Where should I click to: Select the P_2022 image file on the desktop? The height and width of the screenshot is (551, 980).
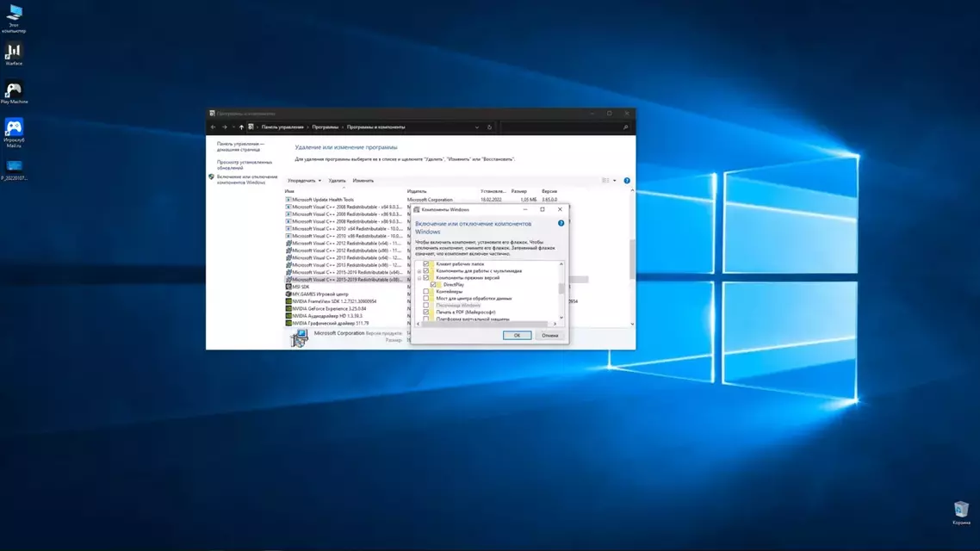coord(14,170)
